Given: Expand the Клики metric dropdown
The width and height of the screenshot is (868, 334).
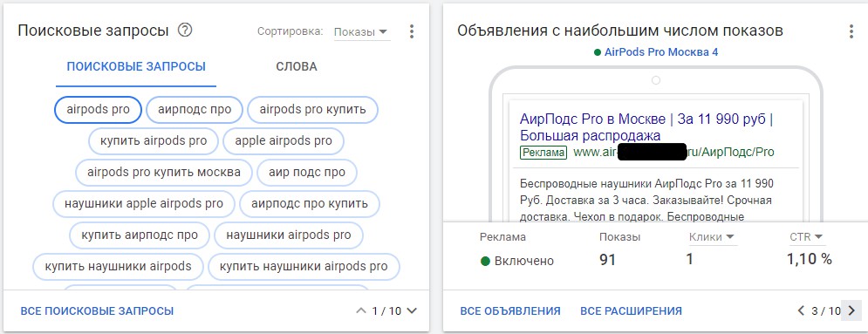Looking at the screenshot, I should click(x=711, y=237).
